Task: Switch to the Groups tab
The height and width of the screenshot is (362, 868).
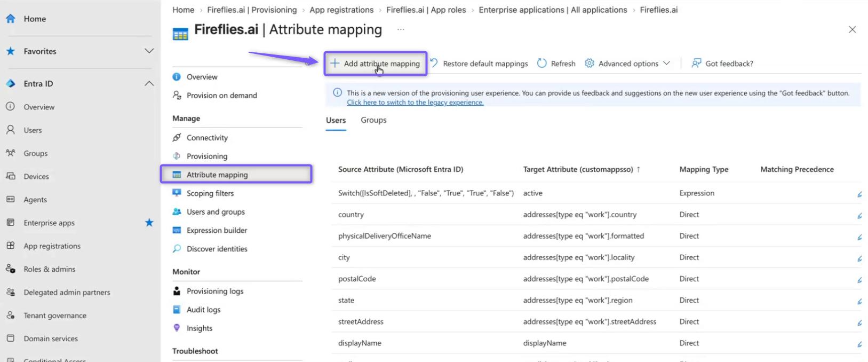Action: (373, 120)
